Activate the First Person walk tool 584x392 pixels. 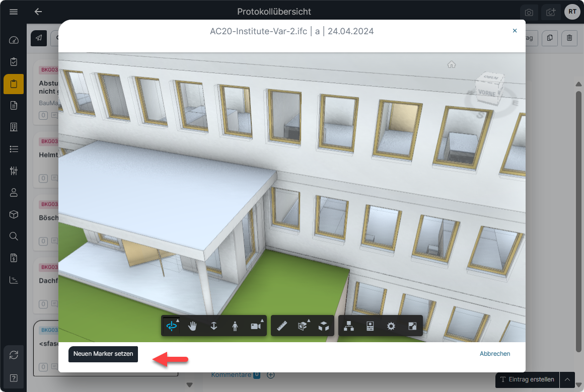235,326
